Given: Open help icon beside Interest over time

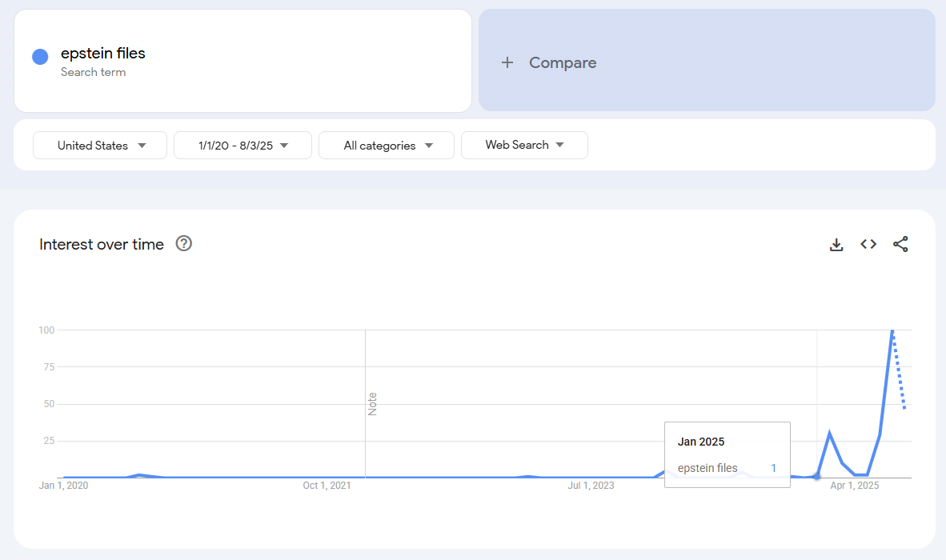Looking at the screenshot, I should pos(184,244).
